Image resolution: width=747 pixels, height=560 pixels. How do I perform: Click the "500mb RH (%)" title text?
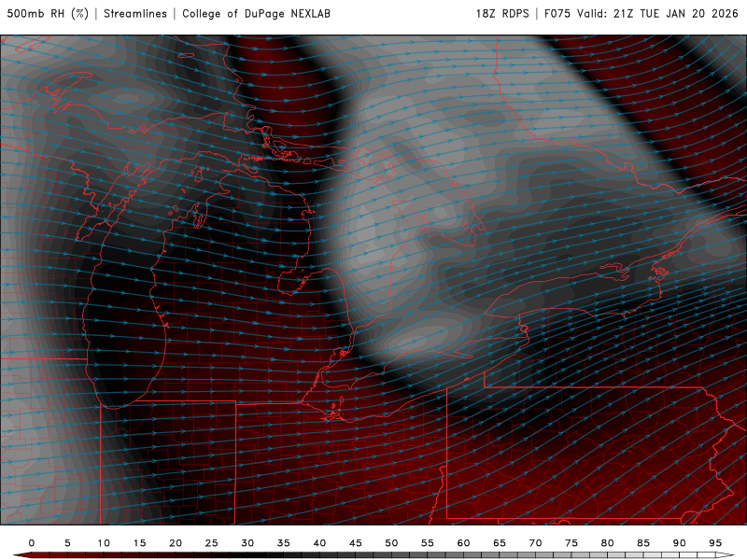click(x=48, y=13)
